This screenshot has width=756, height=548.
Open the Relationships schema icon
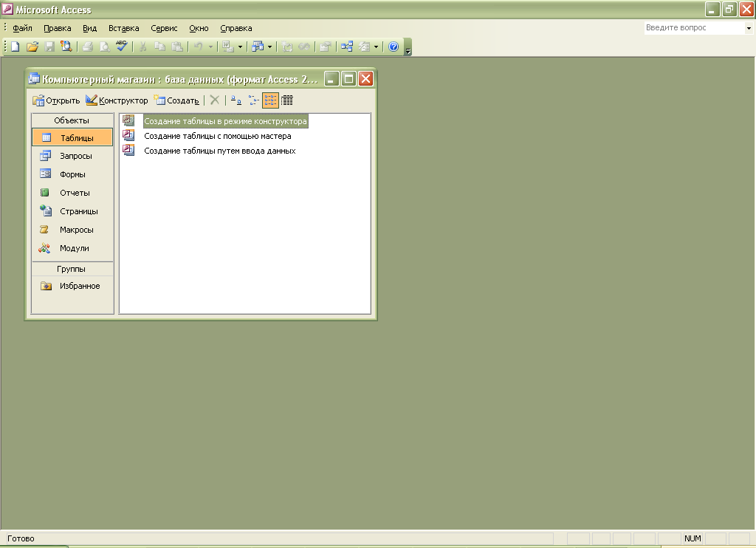347,47
